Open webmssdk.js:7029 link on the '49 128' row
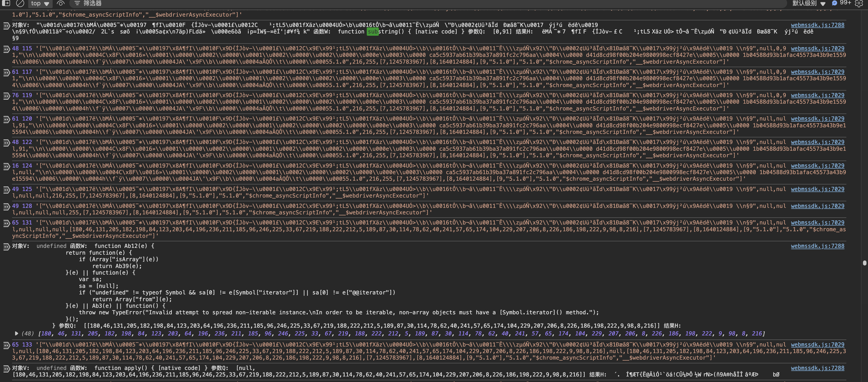 pos(817,206)
